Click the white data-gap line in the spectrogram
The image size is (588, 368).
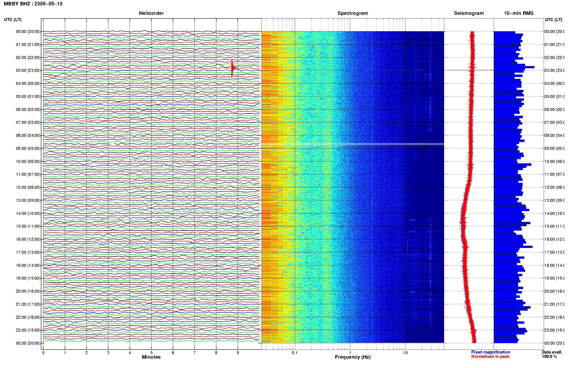point(353,144)
